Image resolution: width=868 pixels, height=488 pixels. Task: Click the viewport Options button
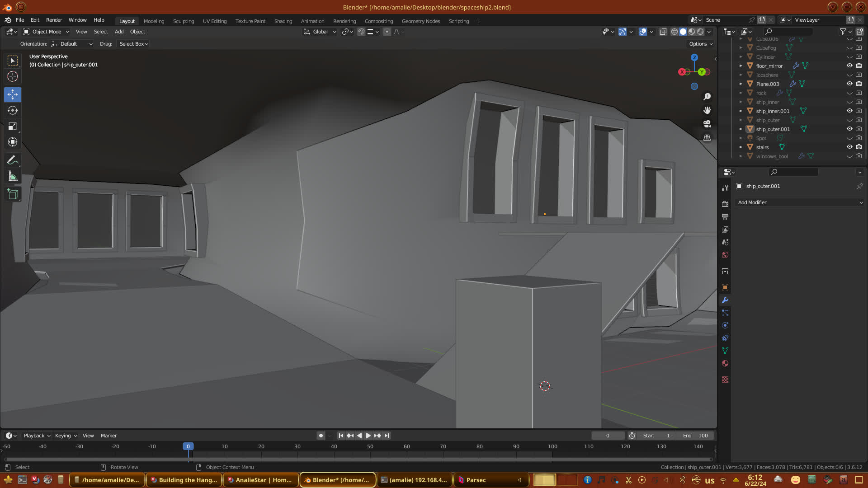click(x=700, y=44)
